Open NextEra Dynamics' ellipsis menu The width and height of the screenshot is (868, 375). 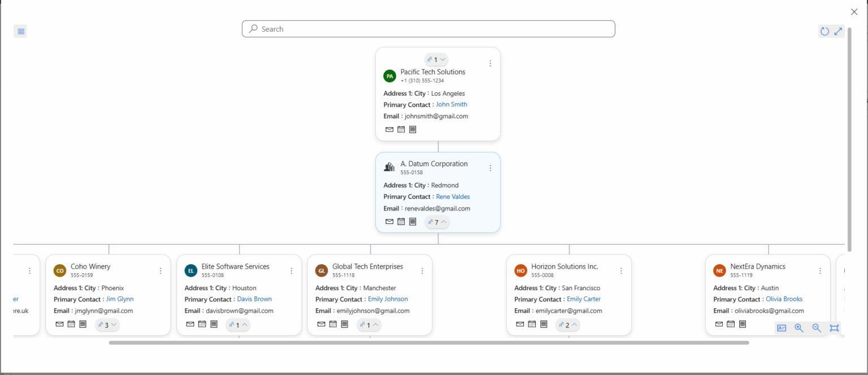click(820, 270)
